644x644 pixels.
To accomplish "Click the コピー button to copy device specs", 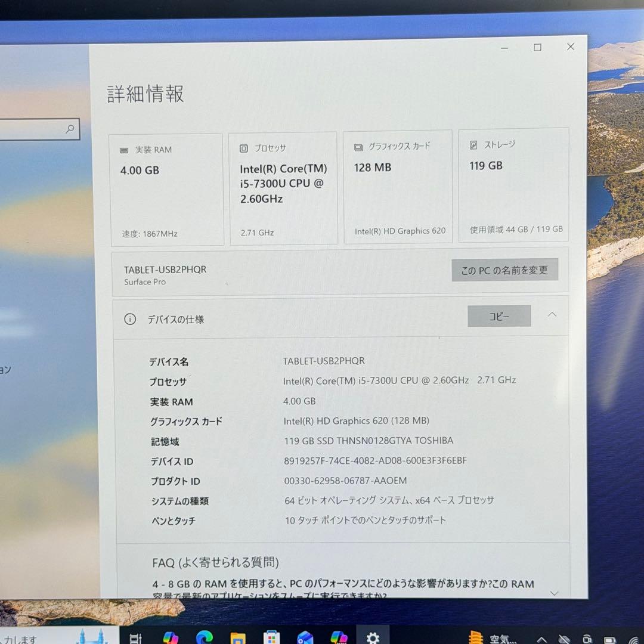I will (499, 317).
